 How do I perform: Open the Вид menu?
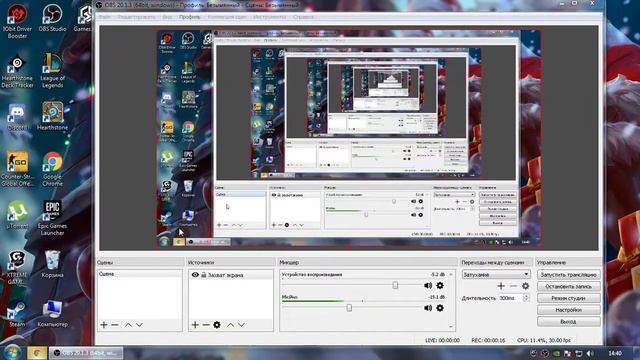167,17
